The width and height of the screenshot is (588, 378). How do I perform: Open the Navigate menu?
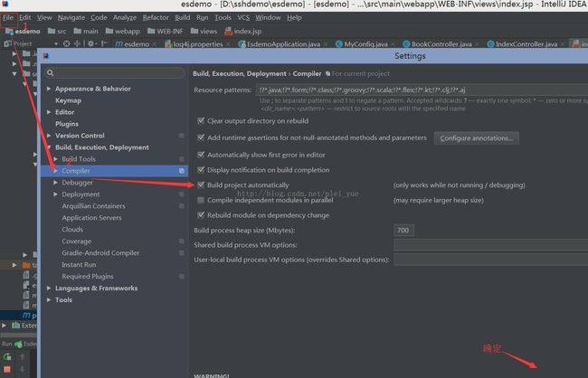[71, 17]
